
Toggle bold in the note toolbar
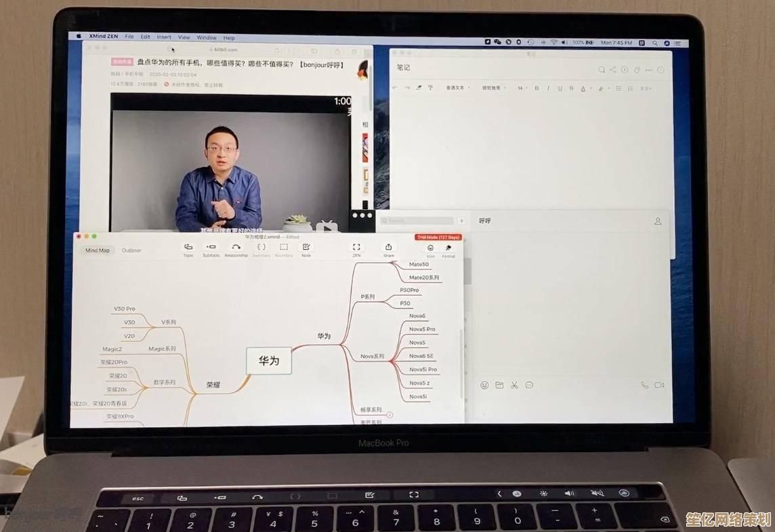click(x=537, y=88)
